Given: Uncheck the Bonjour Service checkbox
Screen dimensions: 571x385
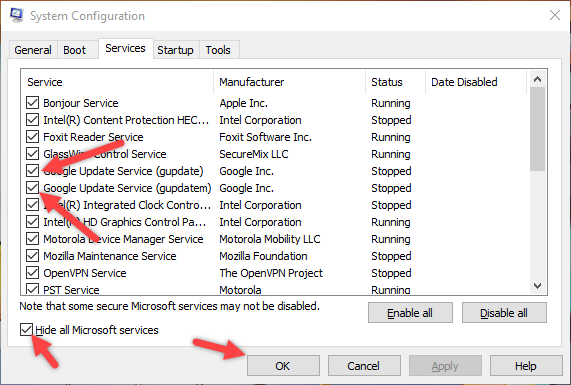Looking at the screenshot, I should (32, 103).
